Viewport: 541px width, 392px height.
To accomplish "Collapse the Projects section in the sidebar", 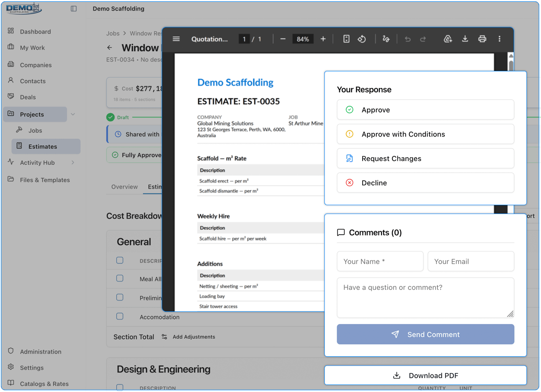I will (73, 114).
